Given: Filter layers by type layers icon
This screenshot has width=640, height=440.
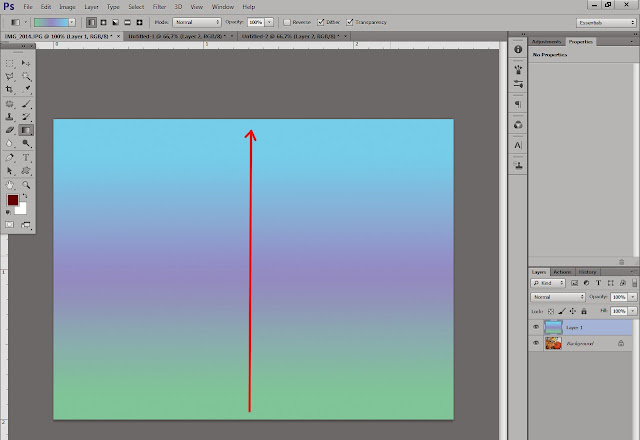Looking at the screenshot, I should (x=598, y=283).
